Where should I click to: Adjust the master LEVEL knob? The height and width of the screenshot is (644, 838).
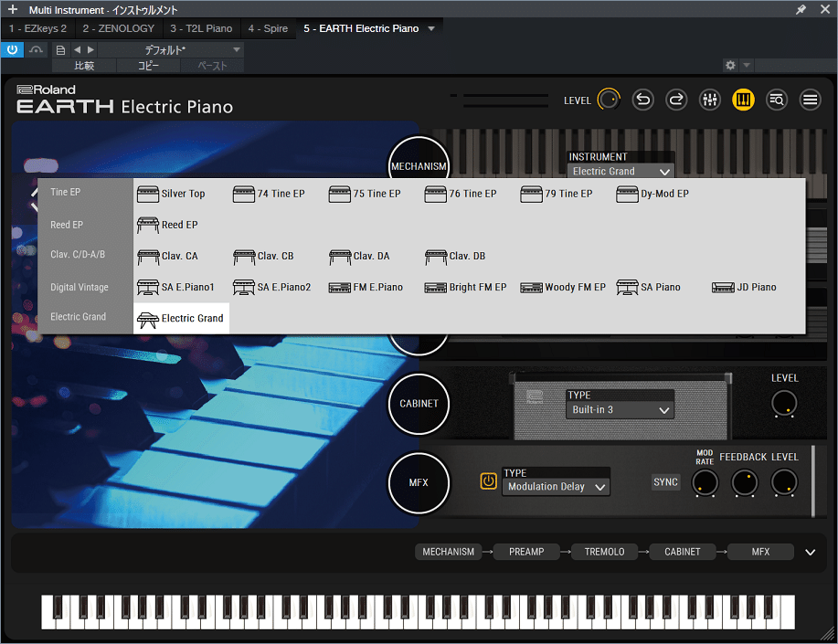tap(608, 100)
